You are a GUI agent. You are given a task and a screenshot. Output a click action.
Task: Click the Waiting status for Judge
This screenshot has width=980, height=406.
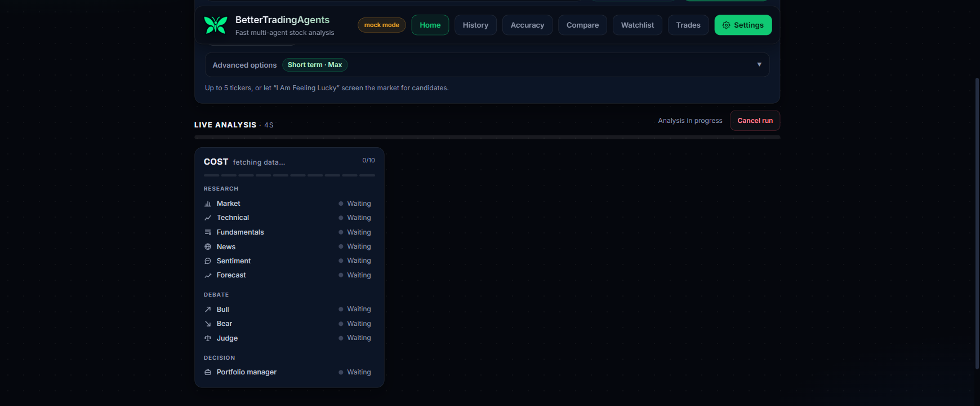click(355, 338)
